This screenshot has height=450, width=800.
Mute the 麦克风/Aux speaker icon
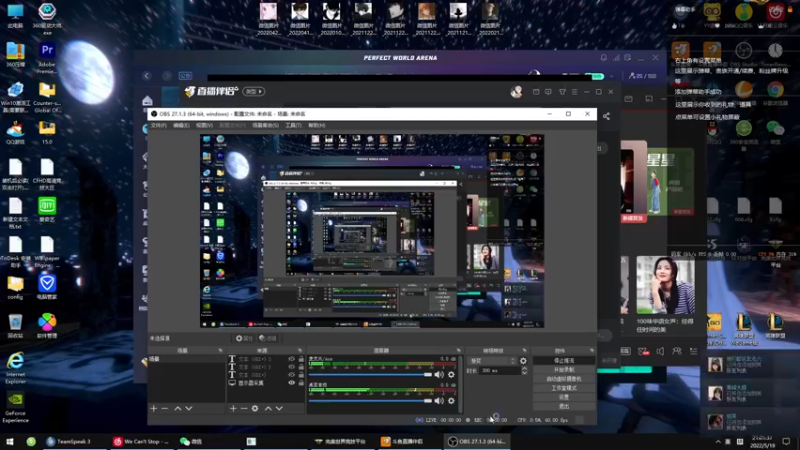click(x=439, y=375)
